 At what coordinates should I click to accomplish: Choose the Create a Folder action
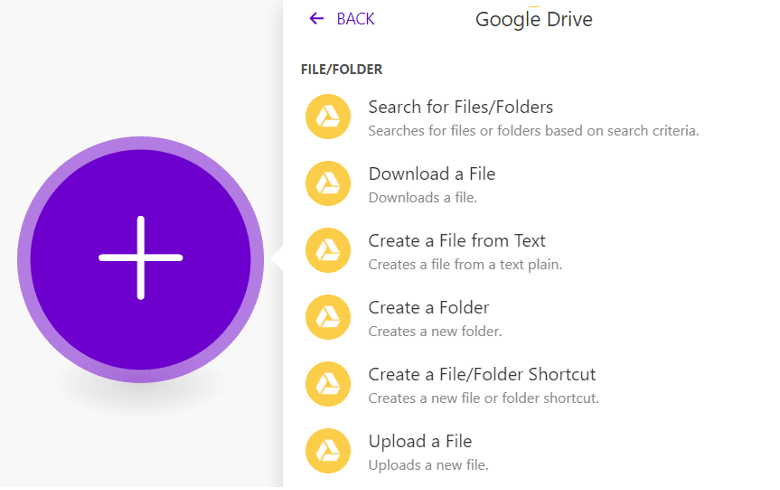tap(428, 308)
